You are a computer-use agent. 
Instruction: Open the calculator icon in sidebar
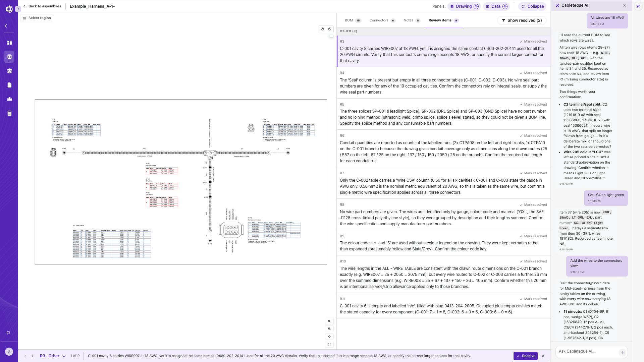click(9, 113)
